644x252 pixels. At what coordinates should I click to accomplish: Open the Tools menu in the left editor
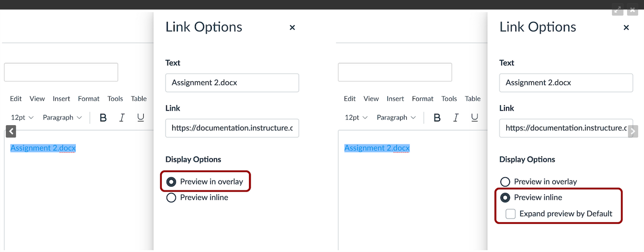115,99
